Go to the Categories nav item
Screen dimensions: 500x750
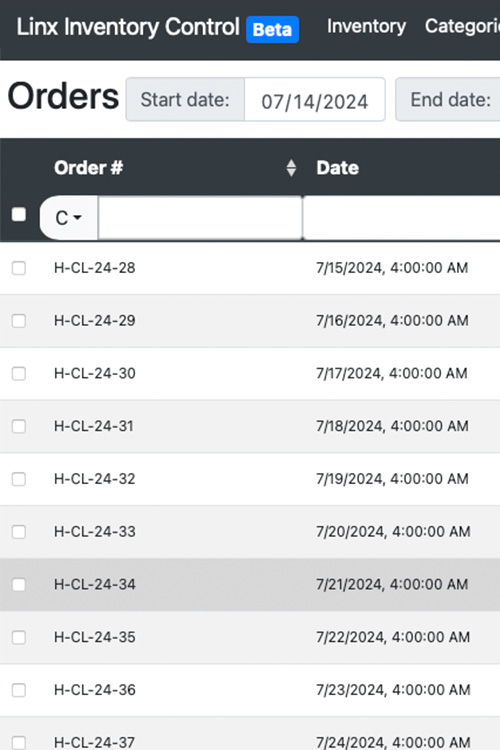(x=462, y=26)
